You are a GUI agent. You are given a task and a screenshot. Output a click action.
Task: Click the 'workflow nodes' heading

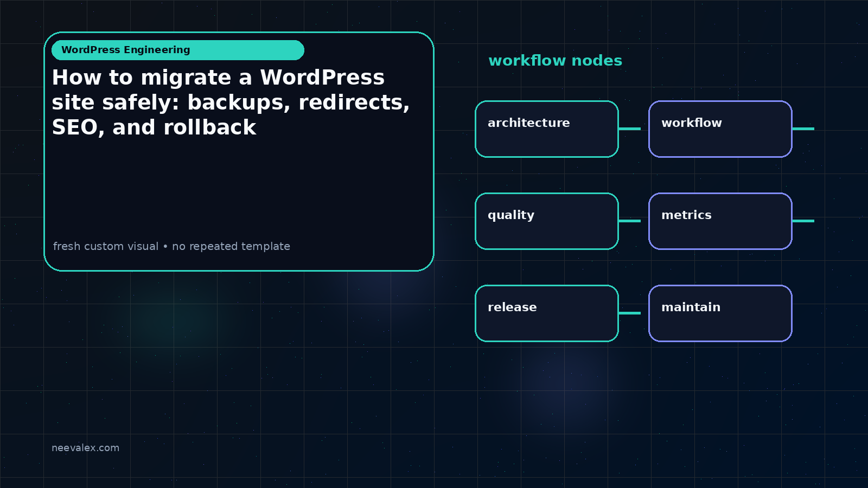555,61
